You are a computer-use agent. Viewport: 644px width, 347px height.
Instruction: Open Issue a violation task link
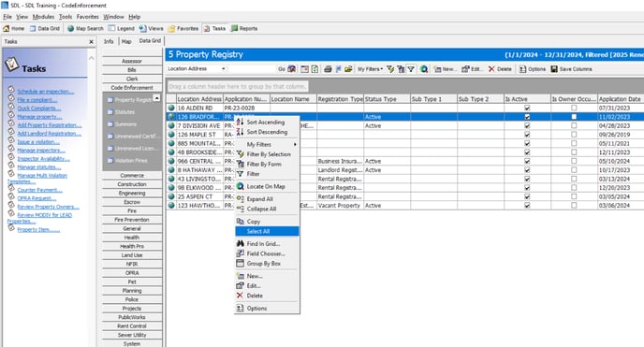38,142
